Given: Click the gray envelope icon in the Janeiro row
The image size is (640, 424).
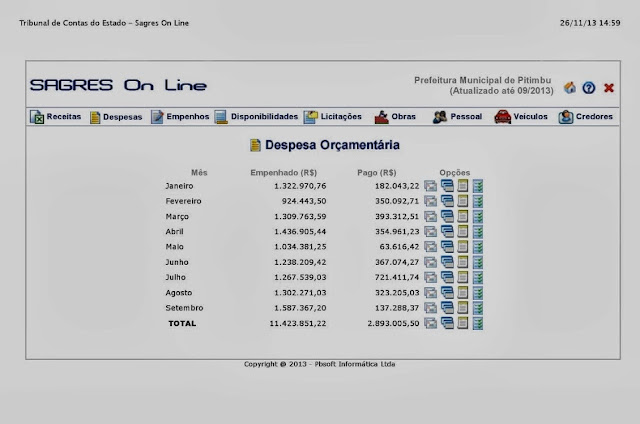Looking at the screenshot, I should pyautogui.click(x=431, y=186).
